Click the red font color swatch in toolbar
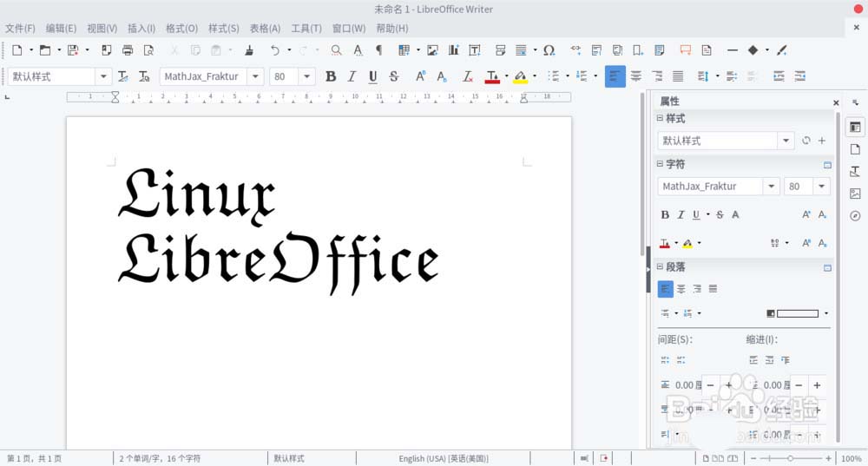The image size is (868, 466). pos(492,77)
